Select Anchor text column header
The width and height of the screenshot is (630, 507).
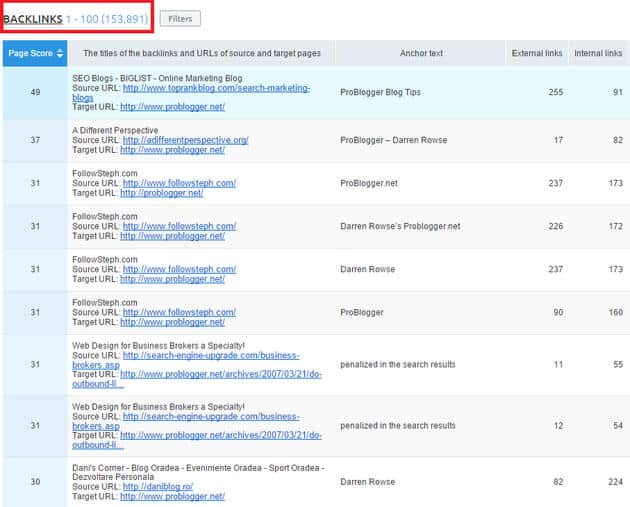[421, 53]
